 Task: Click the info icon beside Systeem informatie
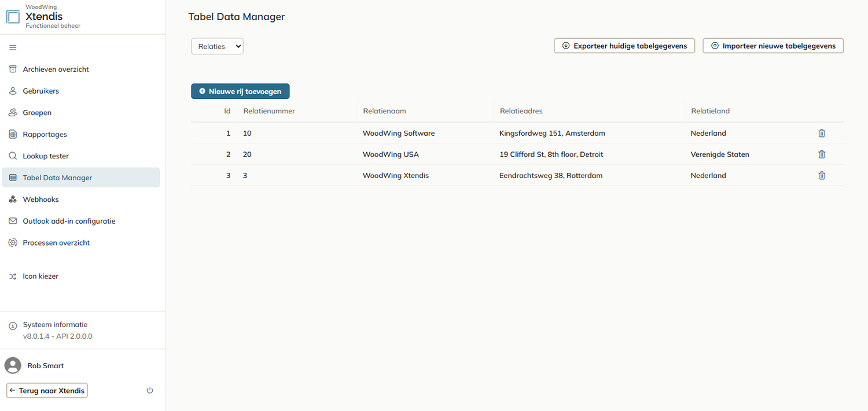[13, 325]
